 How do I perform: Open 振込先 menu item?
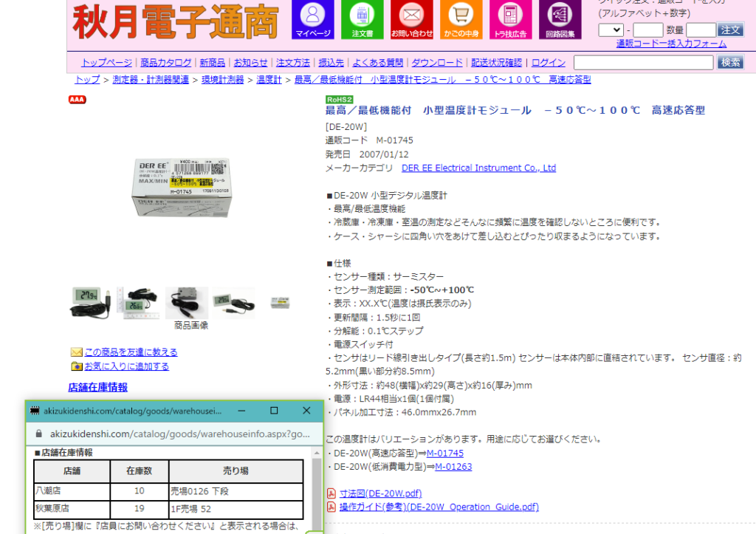pos(331,63)
